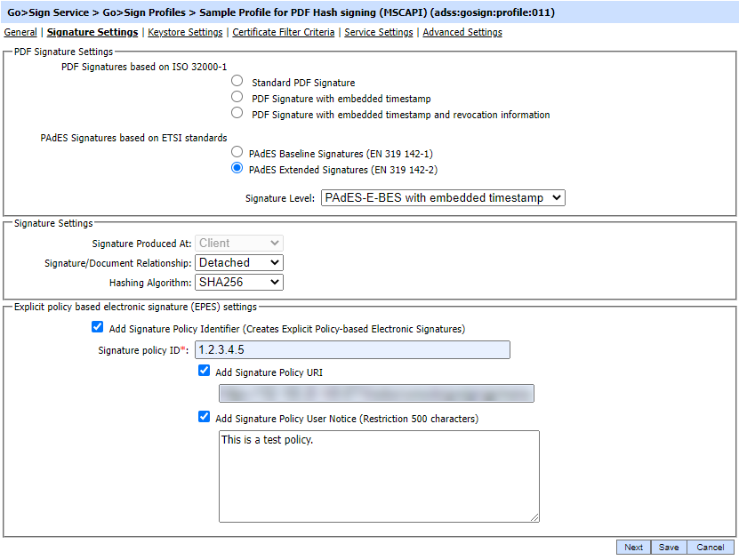Choose PDF Signature with embedded timestamp

(237, 98)
